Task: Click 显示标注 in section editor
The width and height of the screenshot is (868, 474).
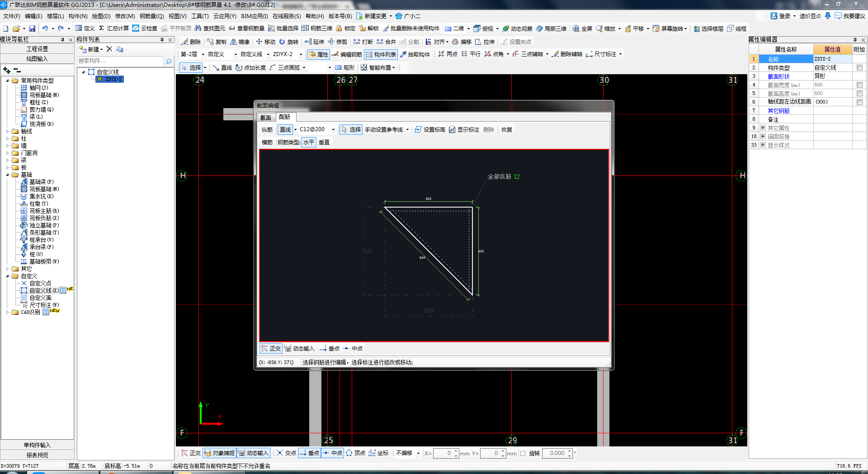Action: tap(464, 129)
